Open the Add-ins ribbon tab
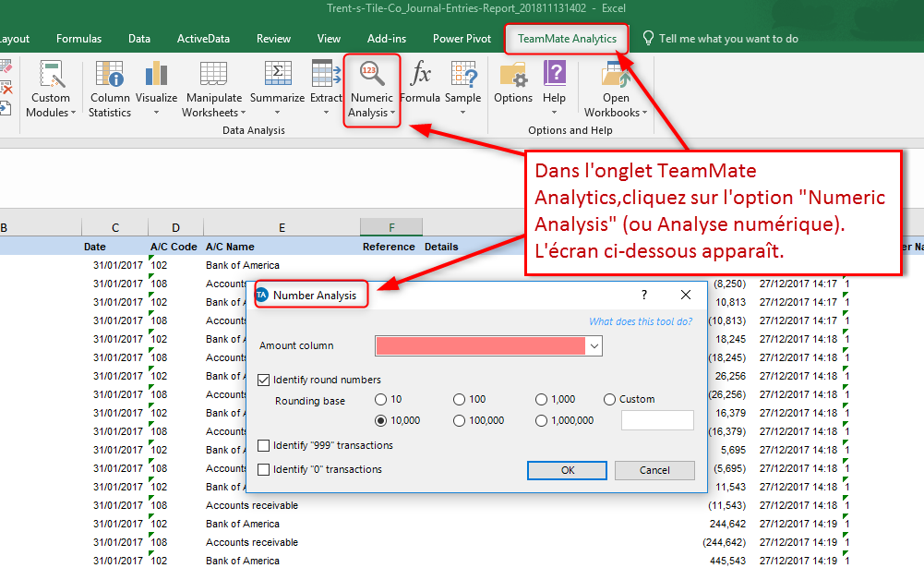 387,39
